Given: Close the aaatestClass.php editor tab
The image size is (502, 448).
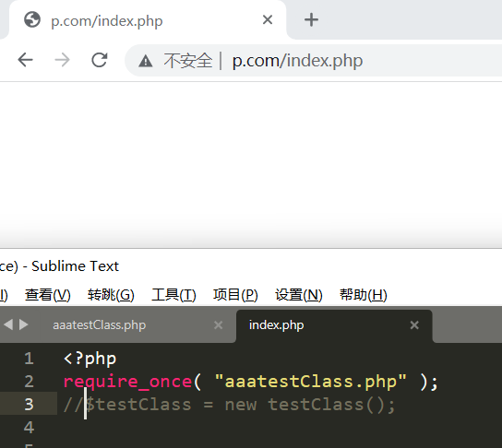Looking at the screenshot, I should (219, 325).
